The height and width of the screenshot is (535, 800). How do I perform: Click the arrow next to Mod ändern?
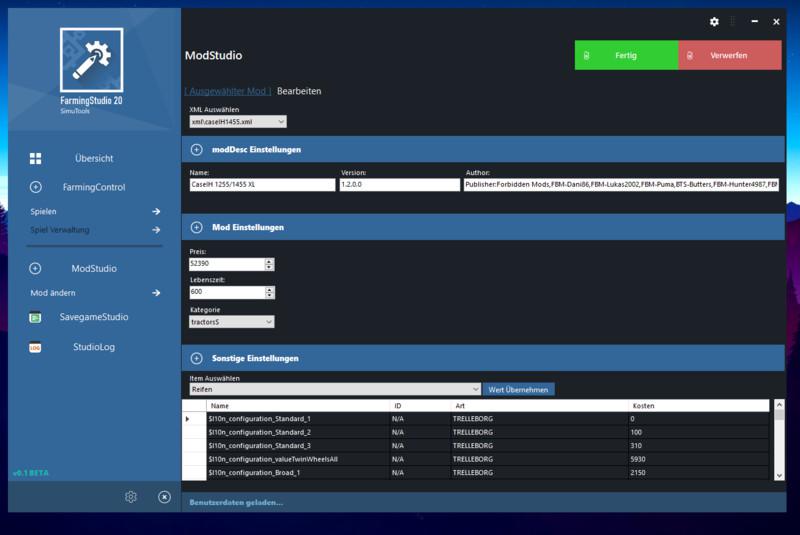pyautogui.click(x=156, y=293)
